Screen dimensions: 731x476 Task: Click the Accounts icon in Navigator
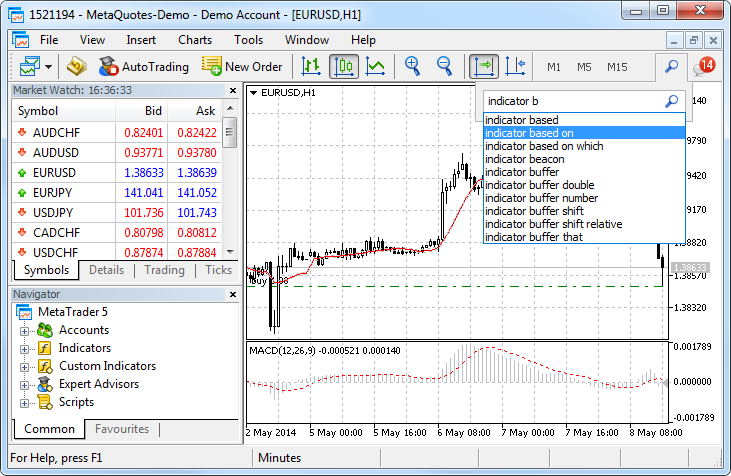point(45,330)
